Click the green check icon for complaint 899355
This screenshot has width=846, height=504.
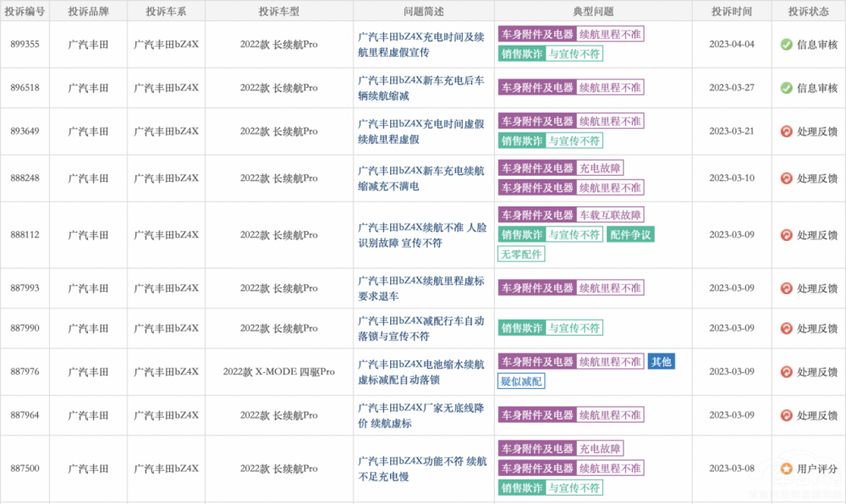[x=786, y=44]
